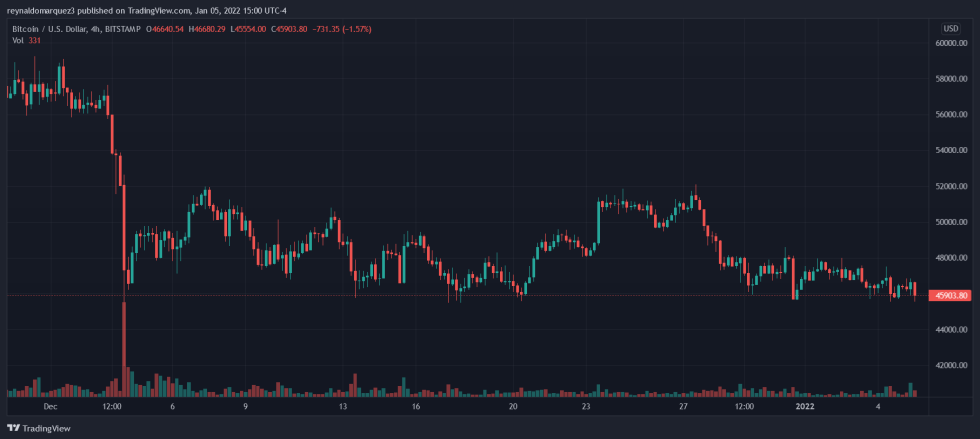Click the USD currency label on price axis
The width and height of the screenshot is (980, 439).
(x=950, y=28)
